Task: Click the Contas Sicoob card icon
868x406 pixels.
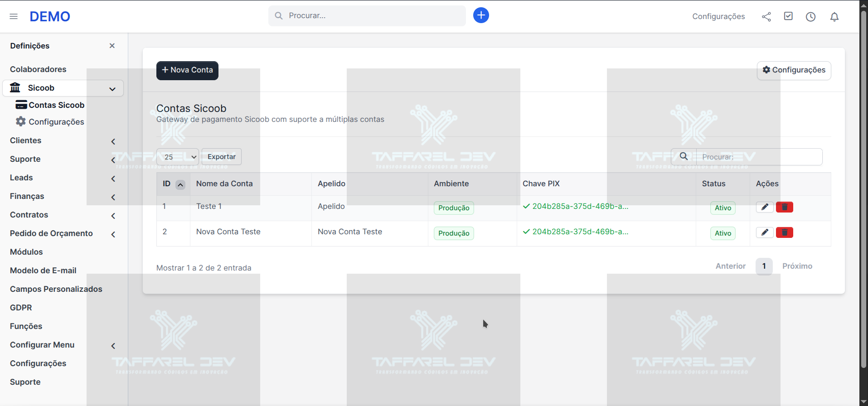Action: pos(21,105)
